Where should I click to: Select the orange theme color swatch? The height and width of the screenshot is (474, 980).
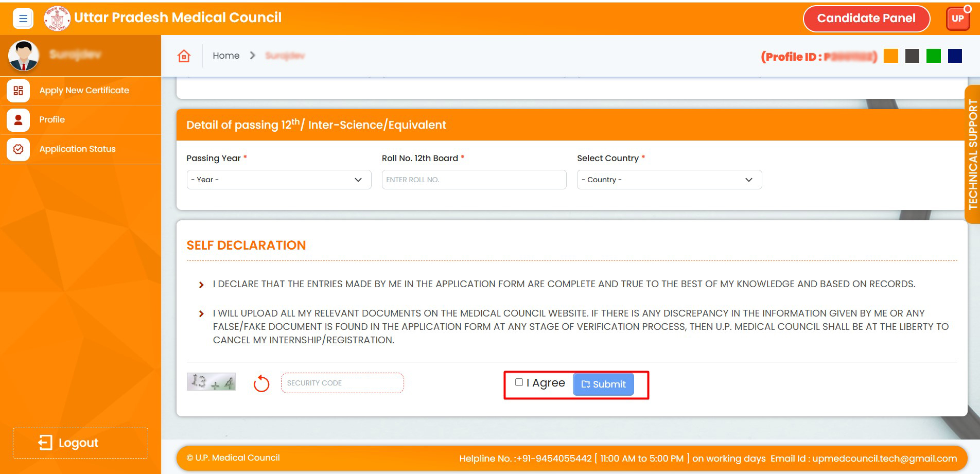pyautogui.click(x=890, y=56)
